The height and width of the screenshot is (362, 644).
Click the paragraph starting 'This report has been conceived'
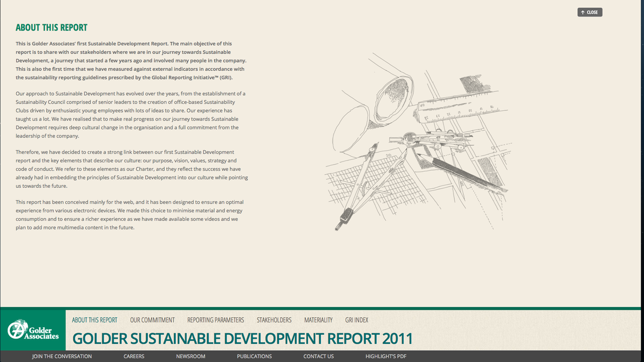coord(129,215)
